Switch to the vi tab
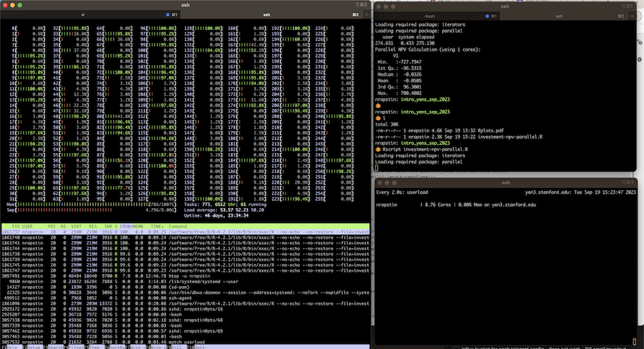 point(83,14)
